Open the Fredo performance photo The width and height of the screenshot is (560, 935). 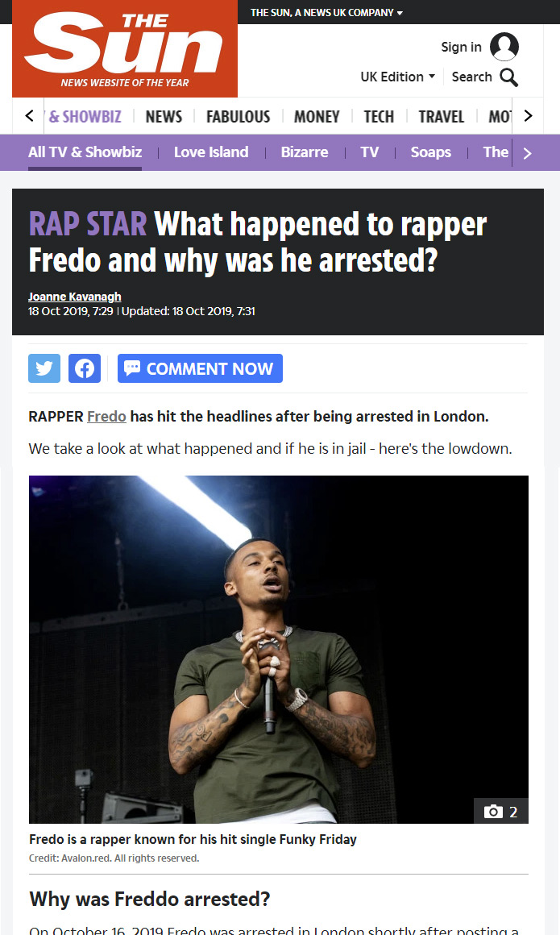point(279,650)
